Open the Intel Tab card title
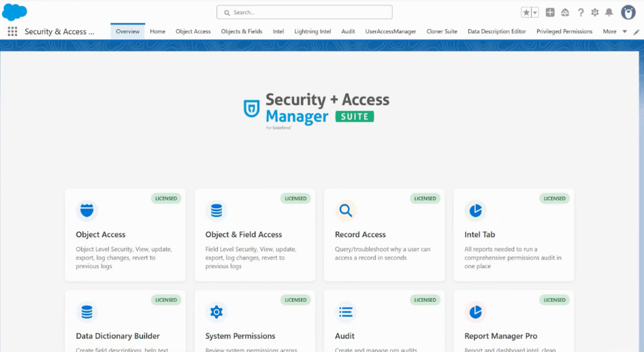 (480, 234)
